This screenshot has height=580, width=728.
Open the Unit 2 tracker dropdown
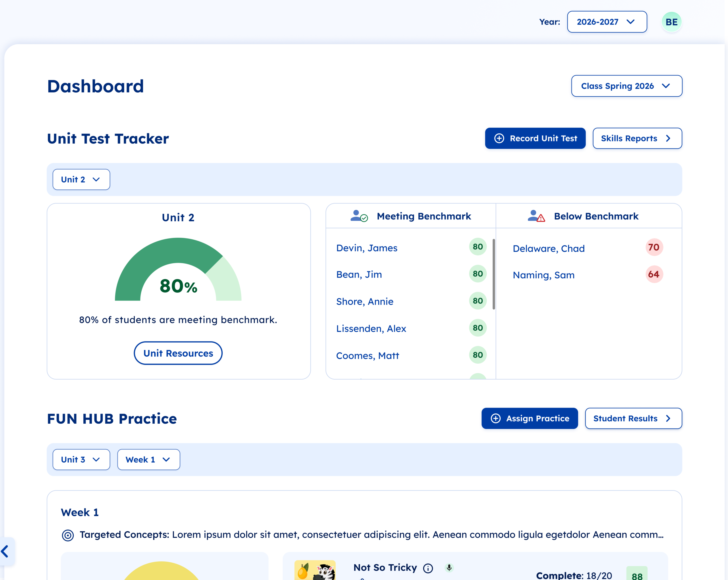point(81,180)
